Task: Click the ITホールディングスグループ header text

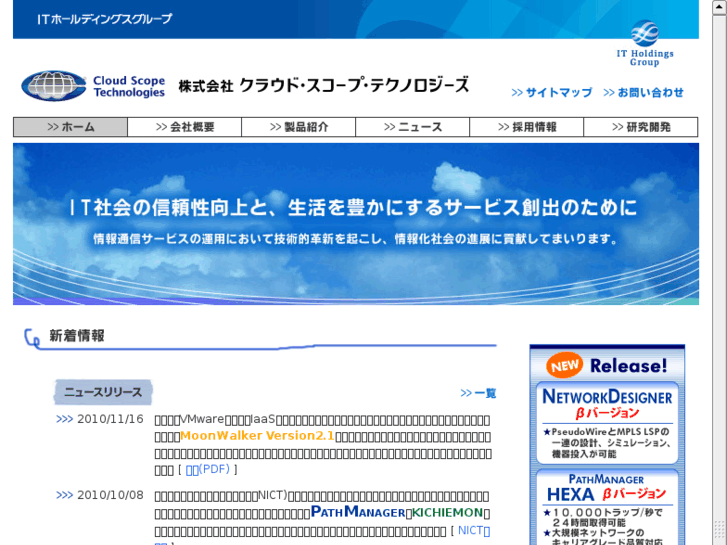Action: pyautogui.click(x=105, y=19)
